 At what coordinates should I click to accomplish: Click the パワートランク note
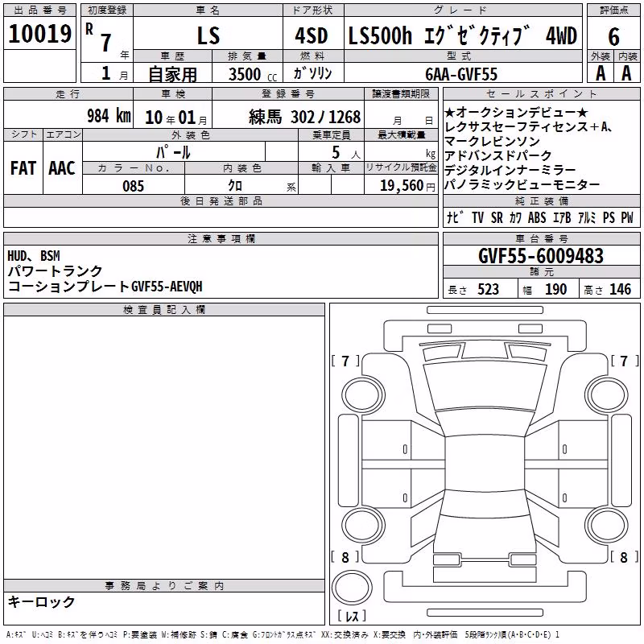(55, 271)
